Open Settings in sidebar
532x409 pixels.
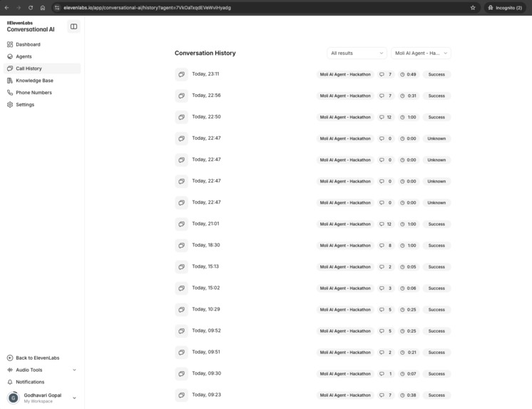click(x=42, y=105)
